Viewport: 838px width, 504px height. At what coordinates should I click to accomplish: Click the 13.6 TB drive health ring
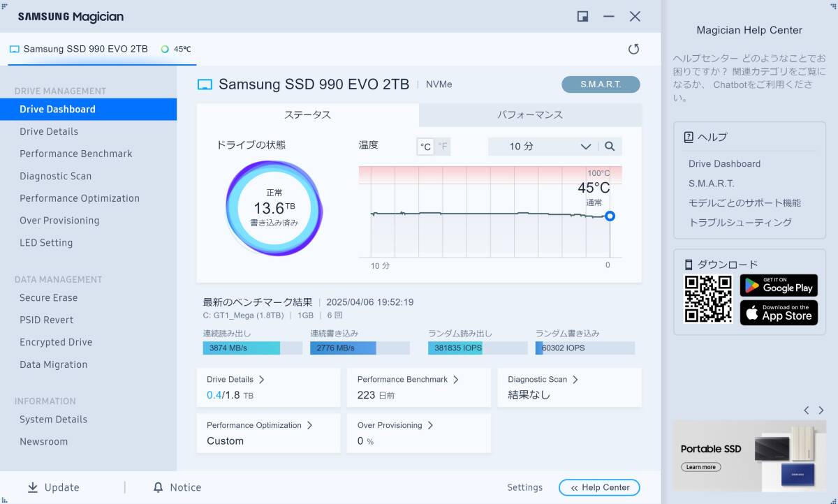coord(274,207)
